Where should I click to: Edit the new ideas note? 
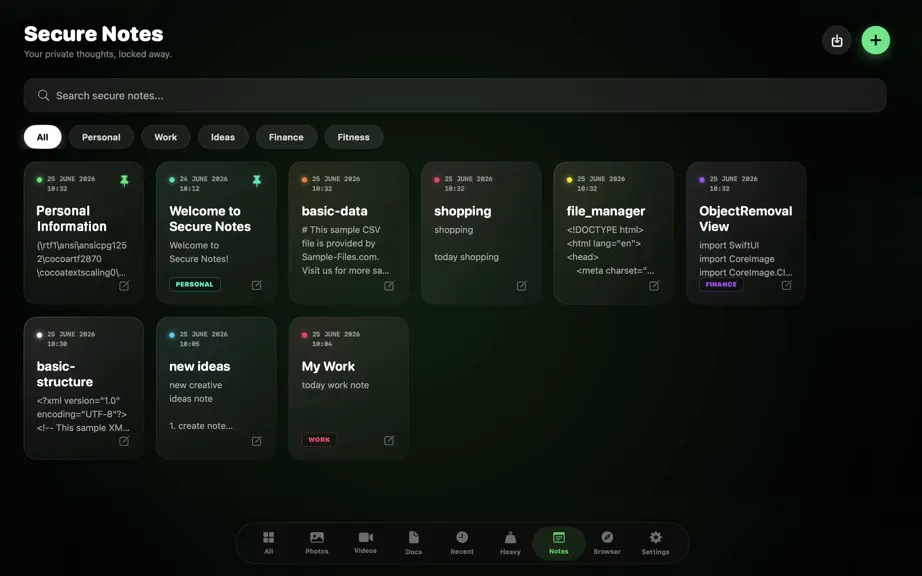click(257, 441)
